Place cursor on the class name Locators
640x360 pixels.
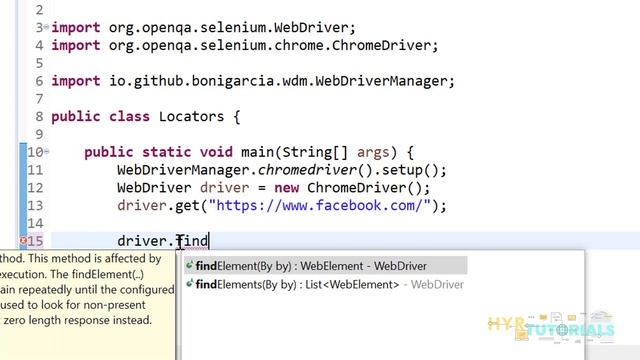tap(191, 117)
